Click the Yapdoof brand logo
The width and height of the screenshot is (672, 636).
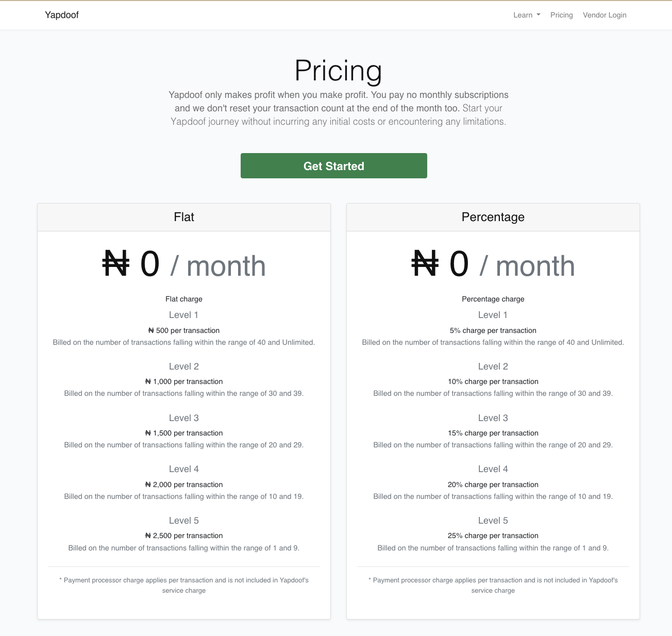click(x=62, y=15)
